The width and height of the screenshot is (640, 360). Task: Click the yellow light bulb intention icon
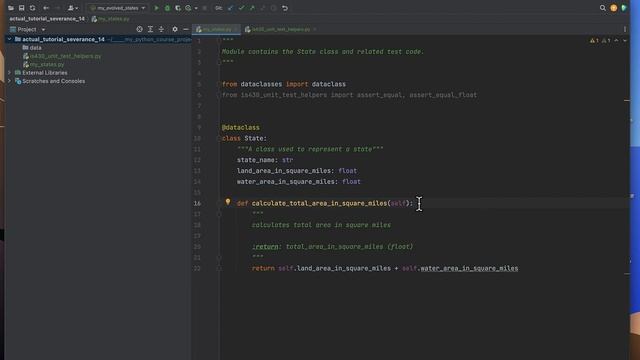(228, 202)
